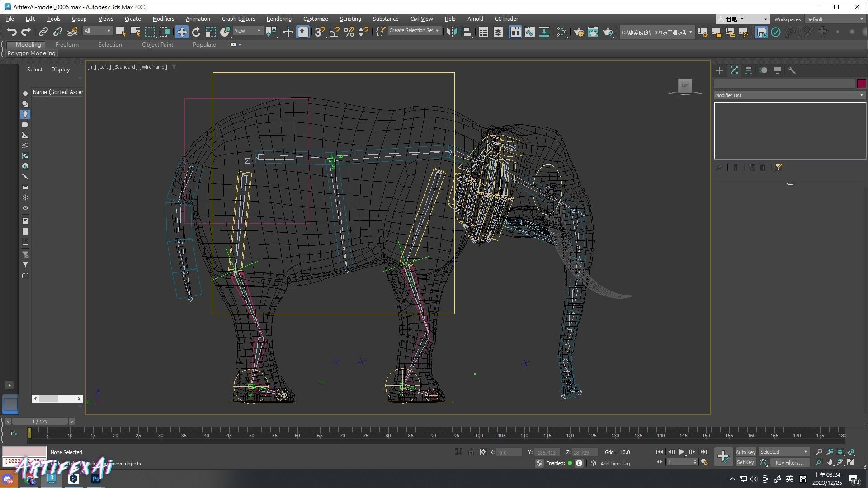Switch to the Freeform ribbon tab
The height and width of the screenshot is (488, 868).
tap(67, 44)
